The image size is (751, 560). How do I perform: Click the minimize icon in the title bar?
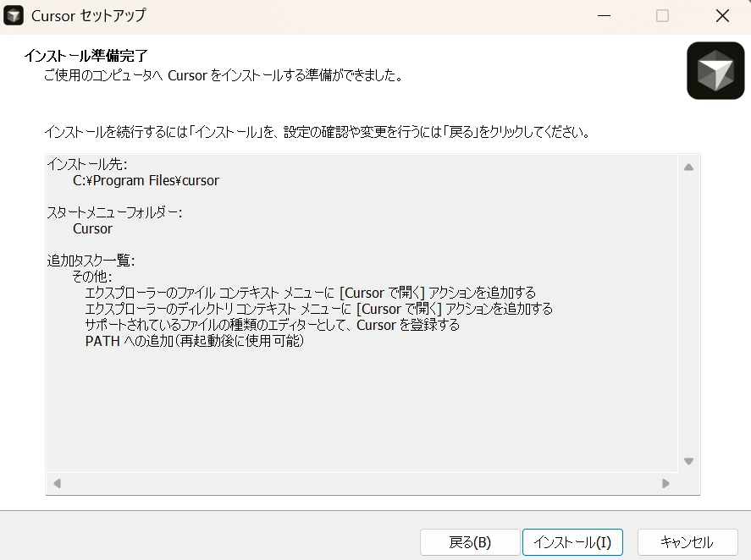click(x=604, y=15)
